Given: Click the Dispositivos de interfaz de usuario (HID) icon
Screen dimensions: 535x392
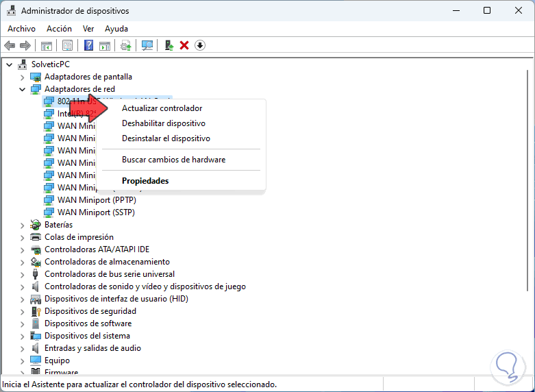Looking at the screenshot, I should (36, 299).
